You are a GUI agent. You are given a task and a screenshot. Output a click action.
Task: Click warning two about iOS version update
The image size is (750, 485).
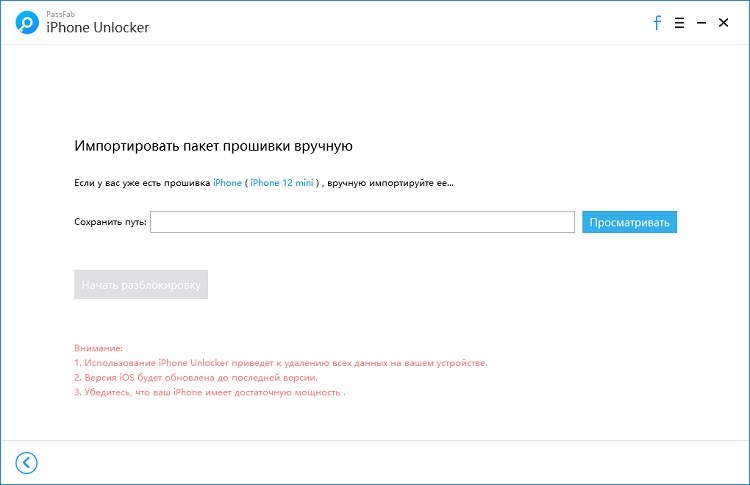[196, 378]
